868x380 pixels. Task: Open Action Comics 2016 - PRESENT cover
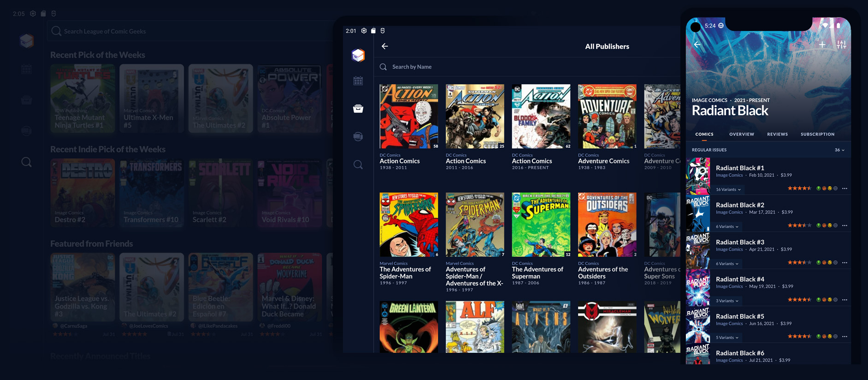541,116
